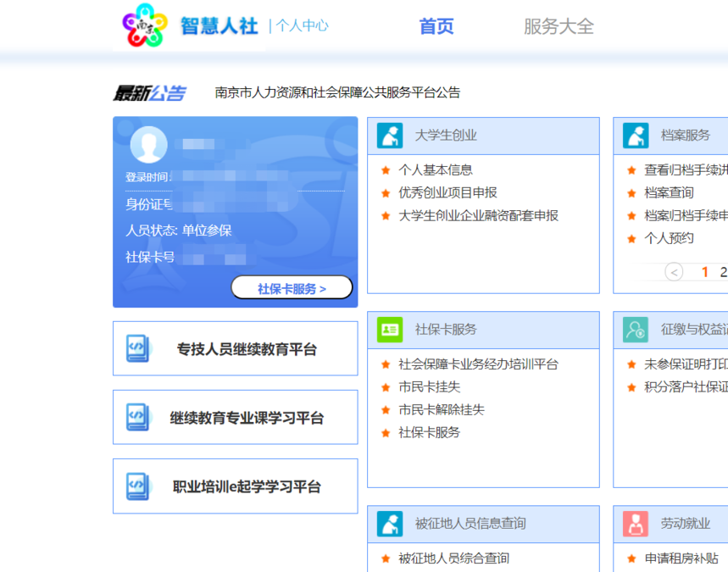Screen dimensions: 728x572
Task: Click the green 社保卡服务 card icon
Action: 390,330
